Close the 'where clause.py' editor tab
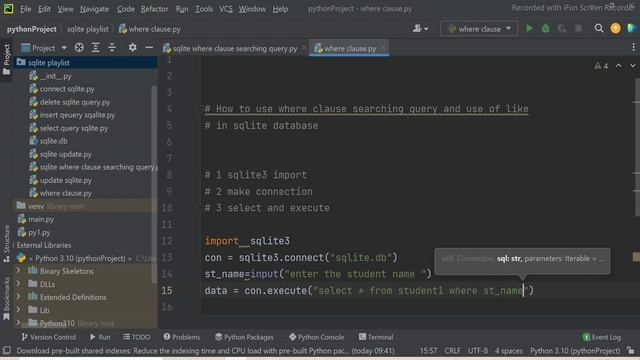Image resolution: width=640 pixels, height=360 pixels. [383, 48]
